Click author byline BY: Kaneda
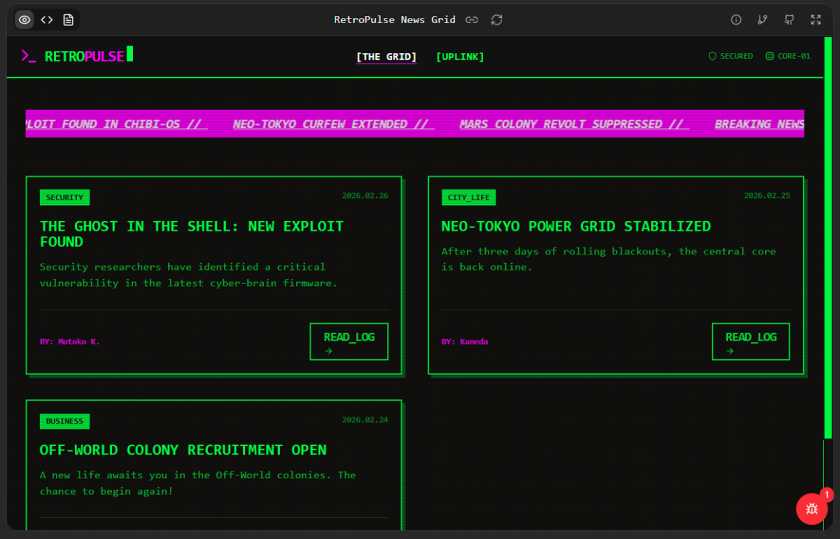Screen dimensions: 840x539 464,341
